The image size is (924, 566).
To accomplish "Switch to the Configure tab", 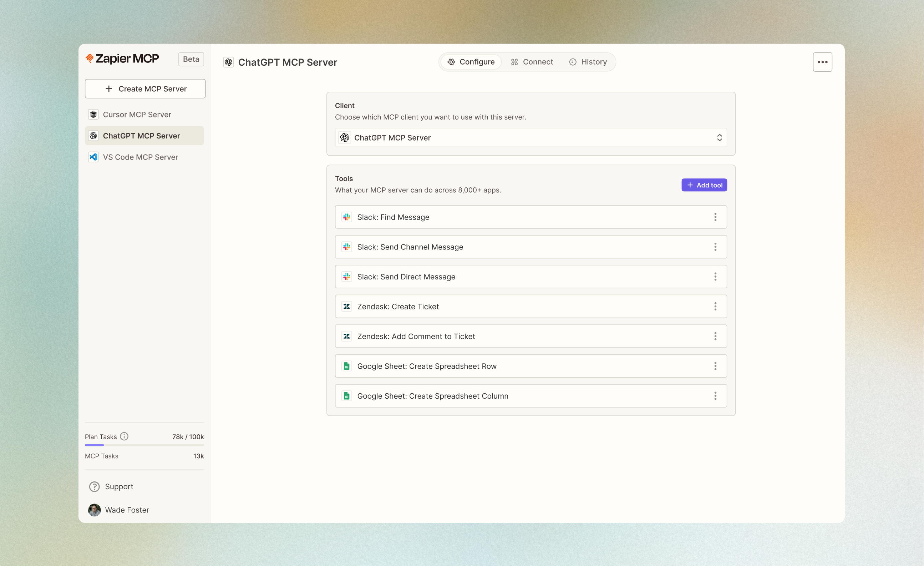I will click(471, 62).
